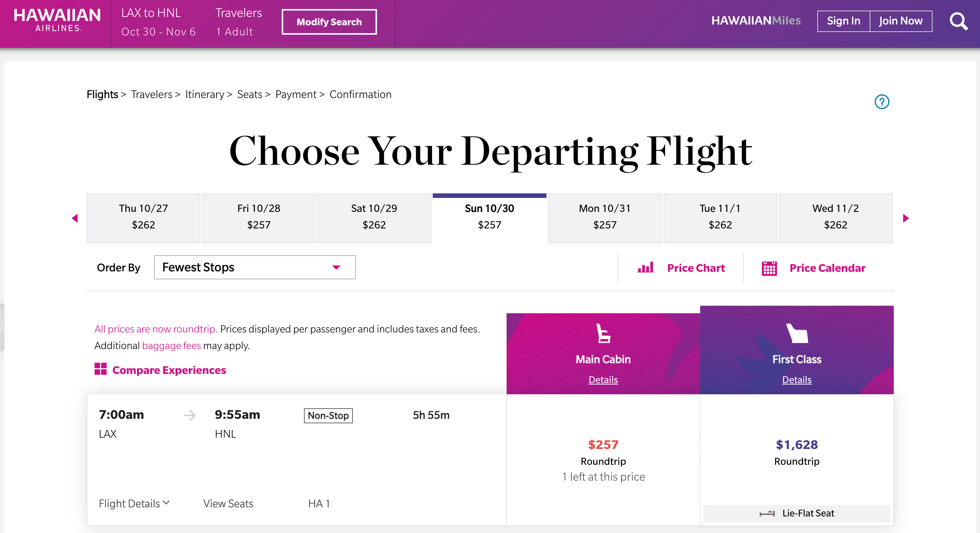Open the Price Chart bar icon
Viewport: 980px width, 533px height.
click(x=645, y=268)
